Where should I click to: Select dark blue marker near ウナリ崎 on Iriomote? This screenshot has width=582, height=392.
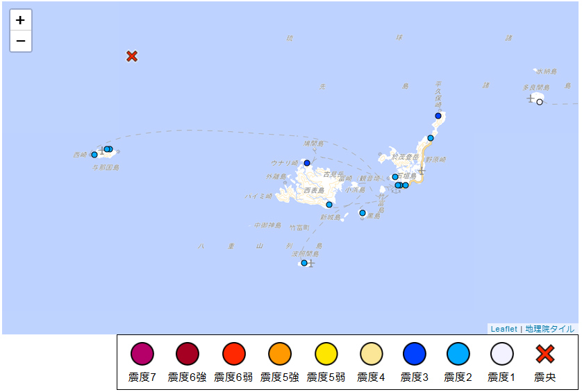(307, 163)
